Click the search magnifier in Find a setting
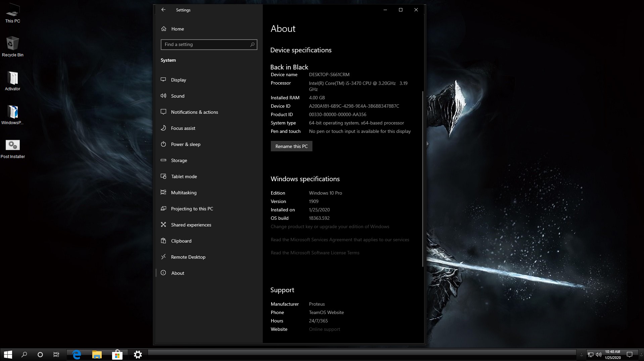This screenshot has height=361, width=644. [252, 44]
